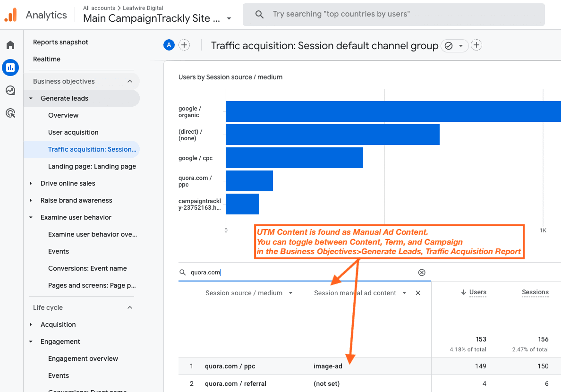Open the Main CampaignTrackly account selector dropdown
Screen dimensions: 561x392
229,18
